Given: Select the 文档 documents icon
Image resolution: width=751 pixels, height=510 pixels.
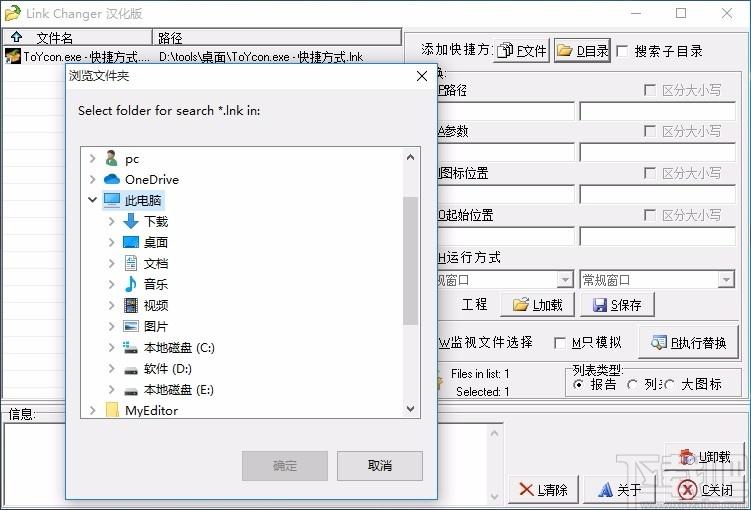Looking at the screenshot, I should (131, 263).
